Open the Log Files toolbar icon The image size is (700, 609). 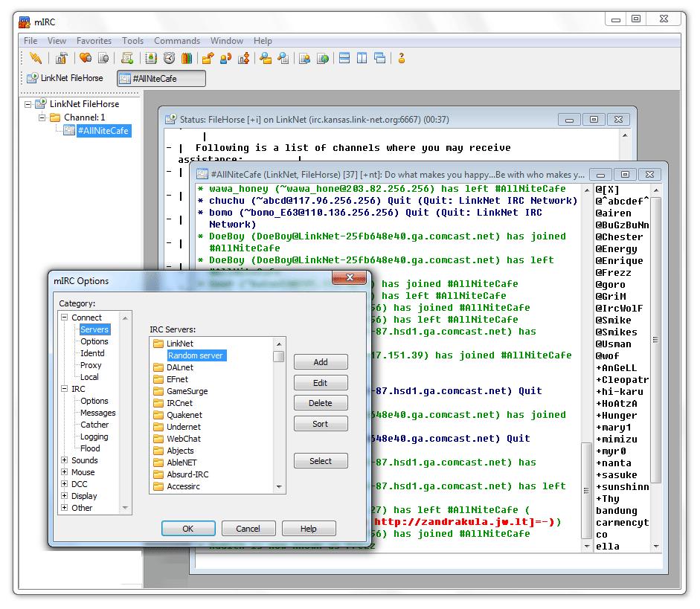tap(283, 58)
